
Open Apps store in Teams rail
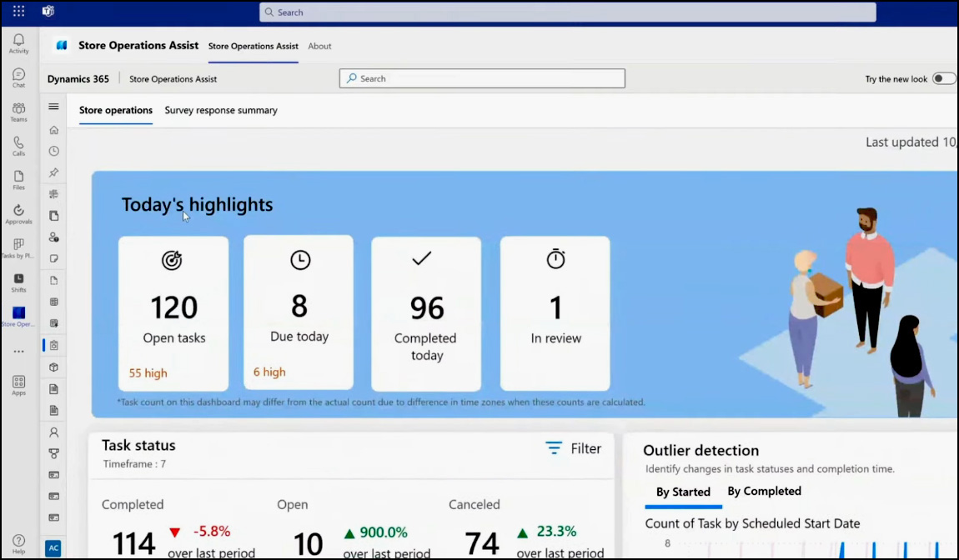pyautogui.click(x=18, y=386)
